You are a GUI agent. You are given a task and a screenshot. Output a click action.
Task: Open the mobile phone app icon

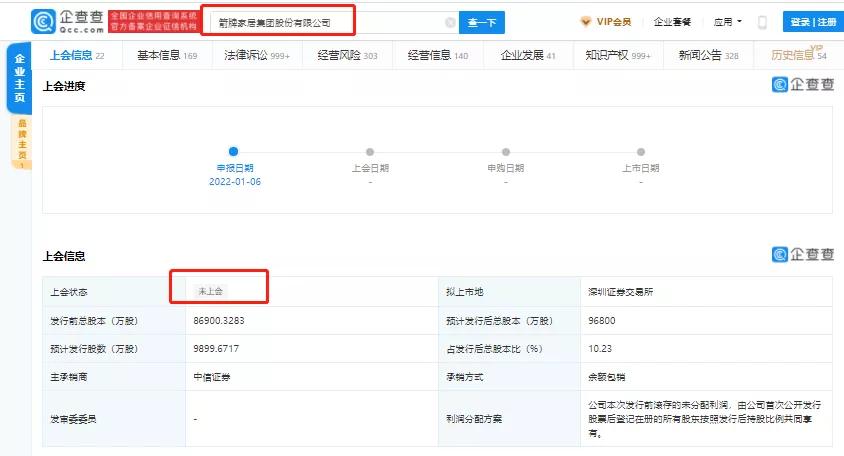(x=762, y=22)
